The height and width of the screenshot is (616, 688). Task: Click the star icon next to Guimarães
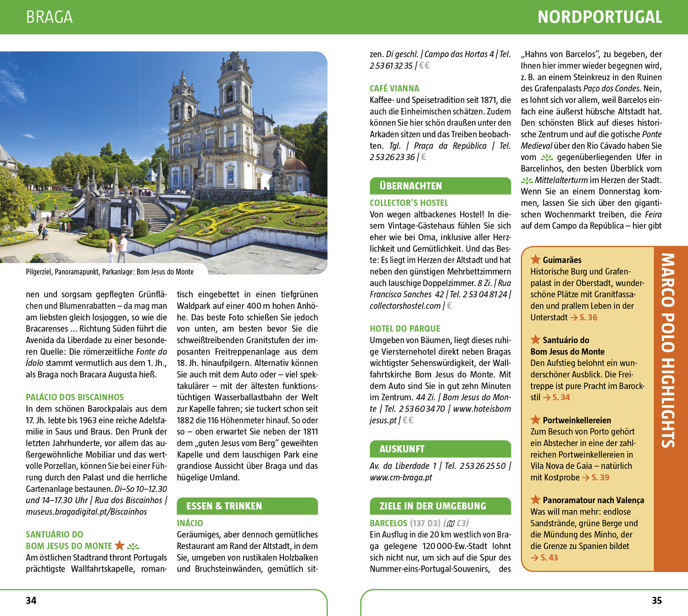click(x=535, y=259)
